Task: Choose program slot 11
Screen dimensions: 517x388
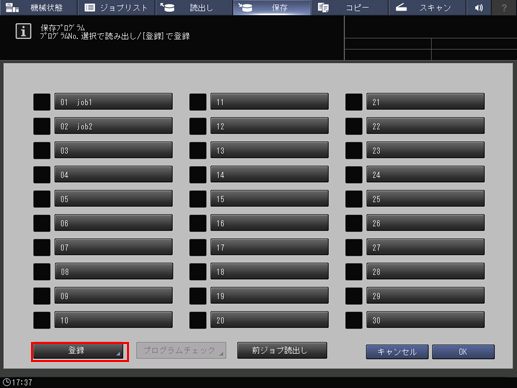Action: [x=269, y=102]
